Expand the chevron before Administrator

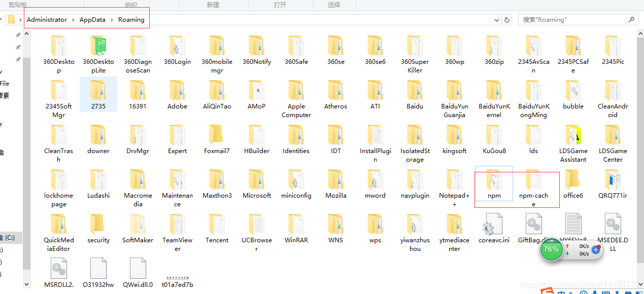pos(20,20)
